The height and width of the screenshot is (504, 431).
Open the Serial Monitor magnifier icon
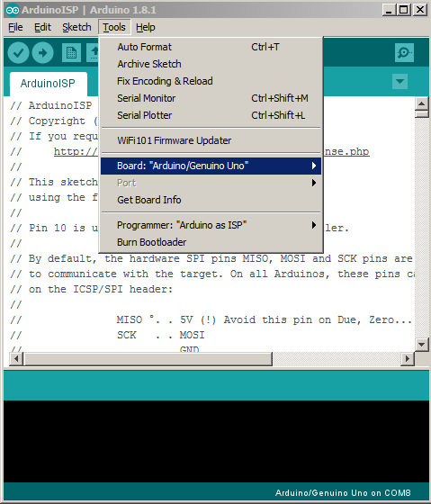[404, 53]
